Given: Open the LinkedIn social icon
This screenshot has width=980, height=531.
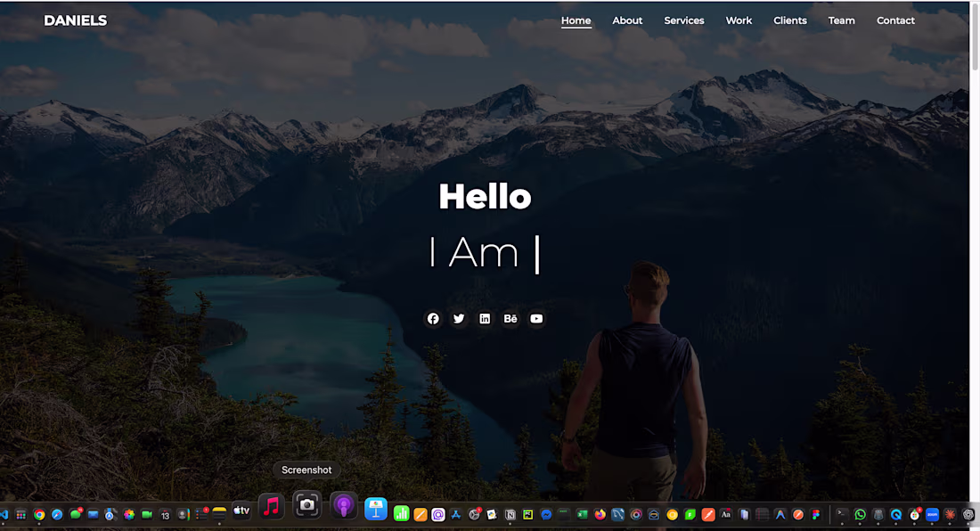Looking at the screenshot, I should (485, 318).
